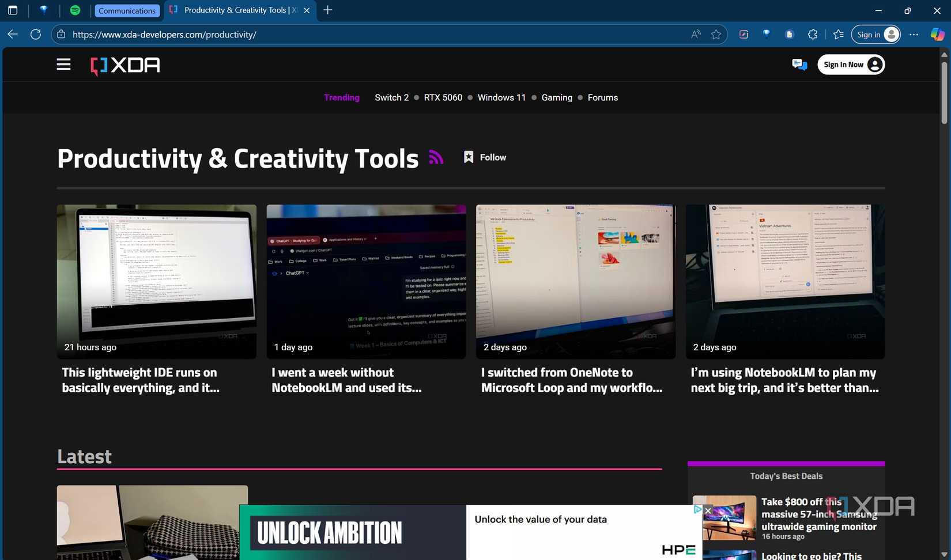Open a new browser tab

point(327,10)
